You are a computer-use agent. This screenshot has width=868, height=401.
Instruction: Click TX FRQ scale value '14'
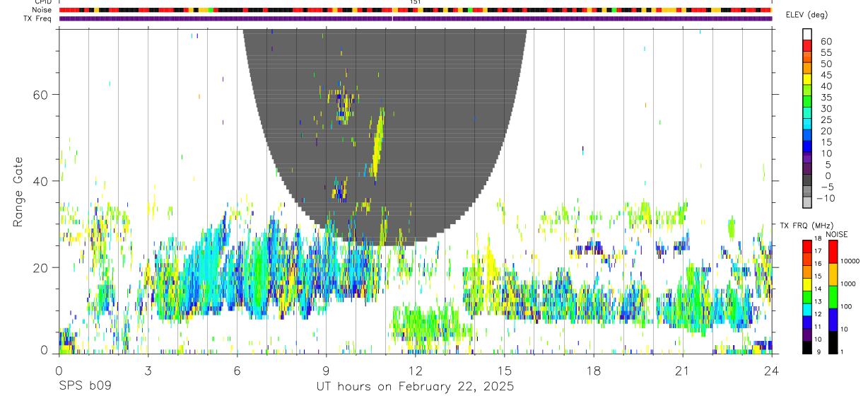click(818, 289)
